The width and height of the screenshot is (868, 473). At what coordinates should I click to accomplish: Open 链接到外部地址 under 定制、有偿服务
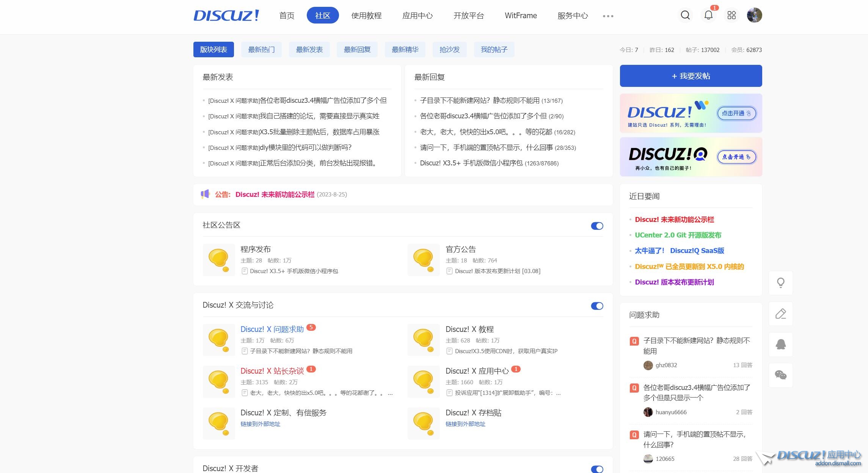(261, 424)
